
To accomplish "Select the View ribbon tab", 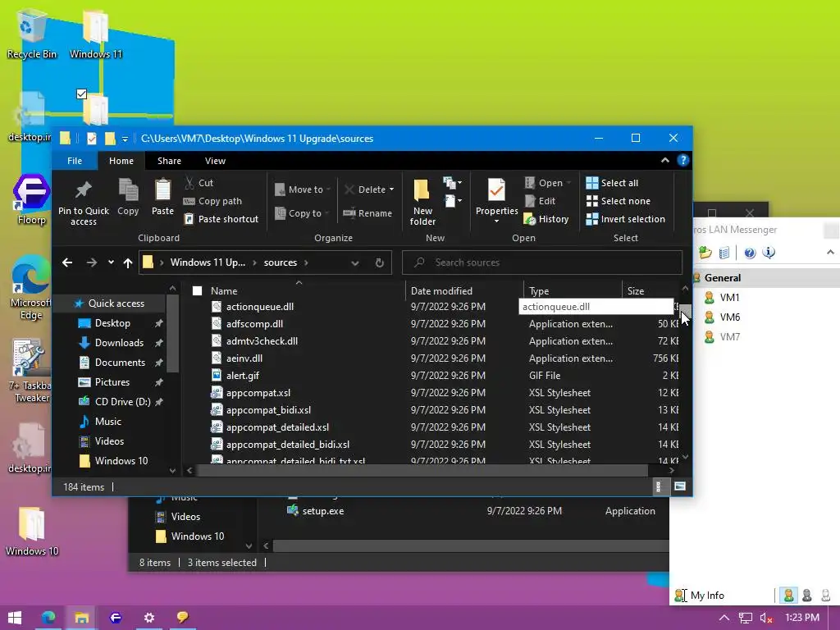I will 216,161.
